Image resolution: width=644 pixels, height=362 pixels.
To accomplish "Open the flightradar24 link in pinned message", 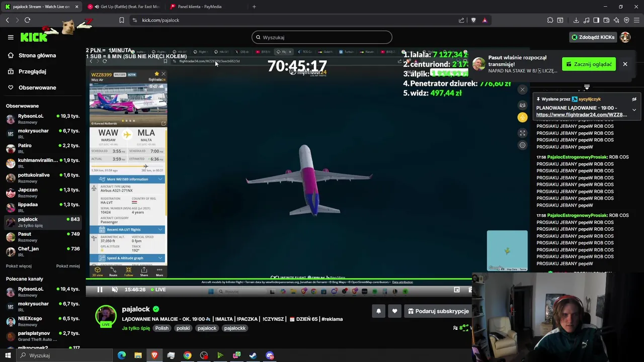I will tap(582, 115).
